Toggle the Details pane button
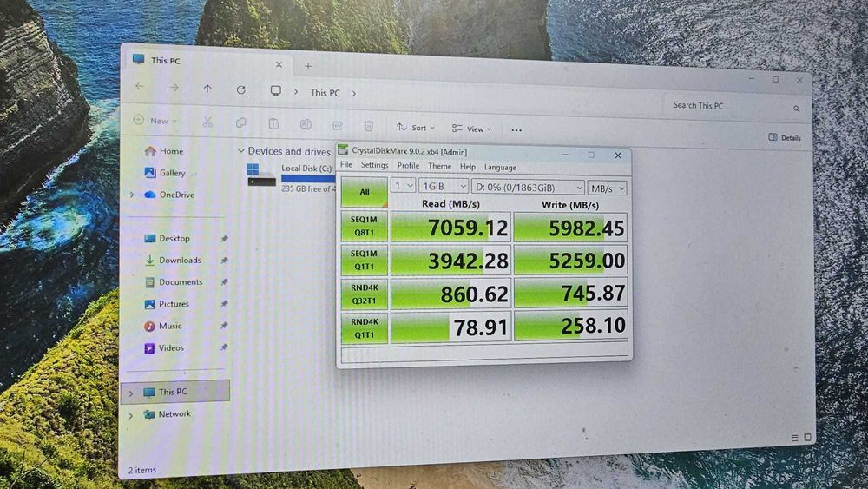The image size is (868, 489). (785, 137)
